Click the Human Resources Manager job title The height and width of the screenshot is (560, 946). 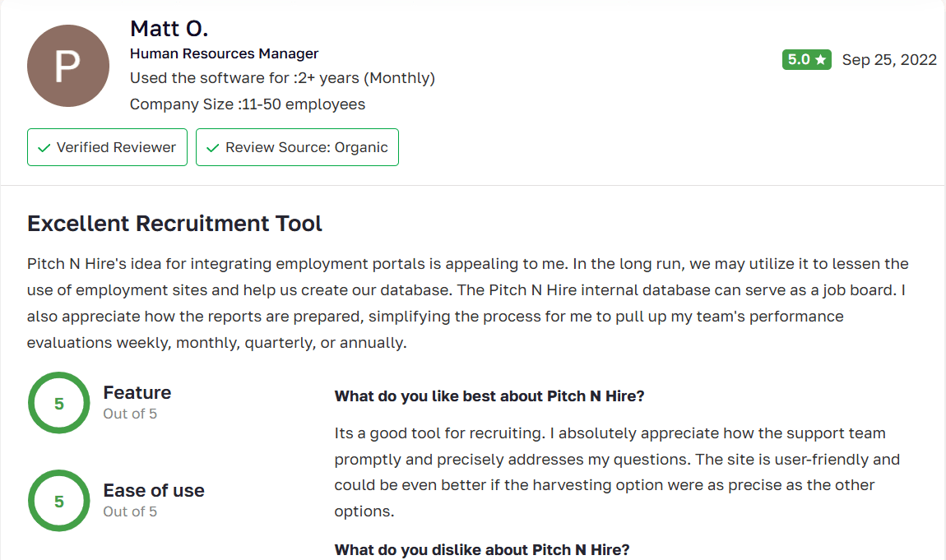(224, 53)
